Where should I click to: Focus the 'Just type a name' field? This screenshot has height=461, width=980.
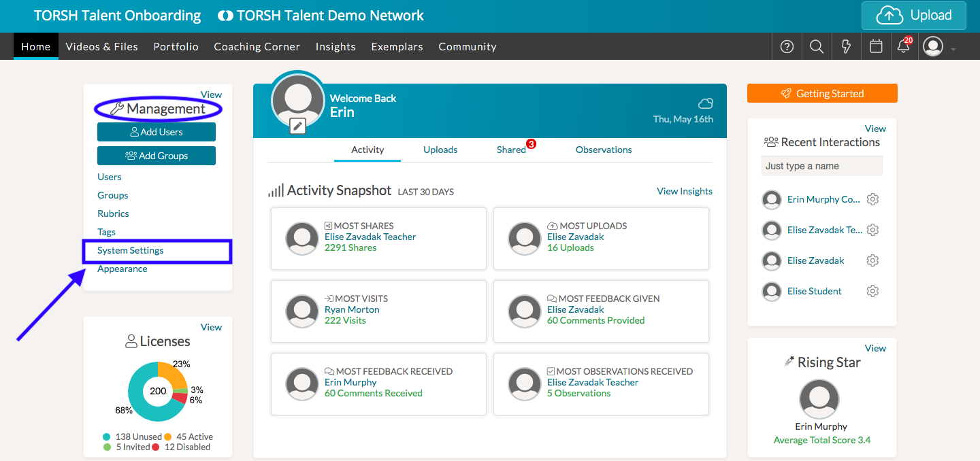coord(821,166)
